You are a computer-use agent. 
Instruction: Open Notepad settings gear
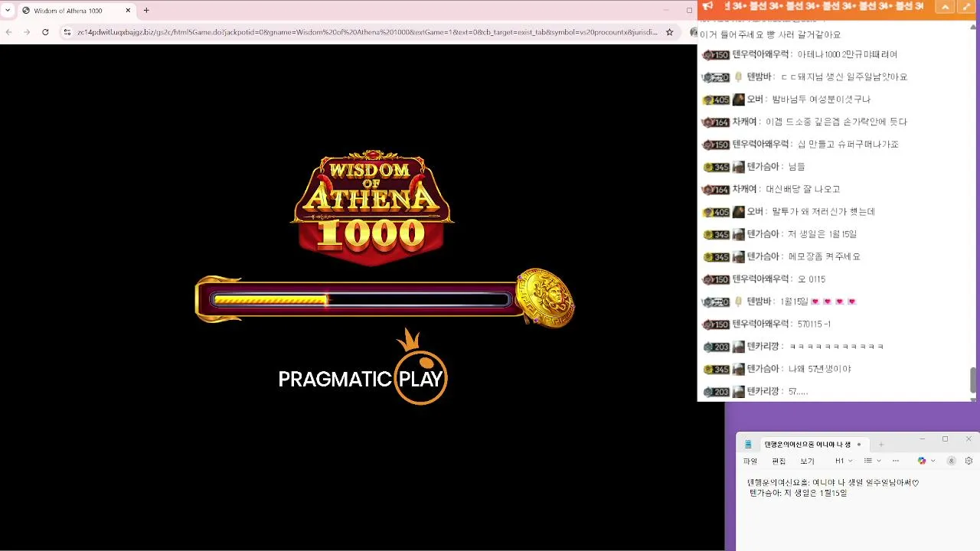click(x=969, y=461)
